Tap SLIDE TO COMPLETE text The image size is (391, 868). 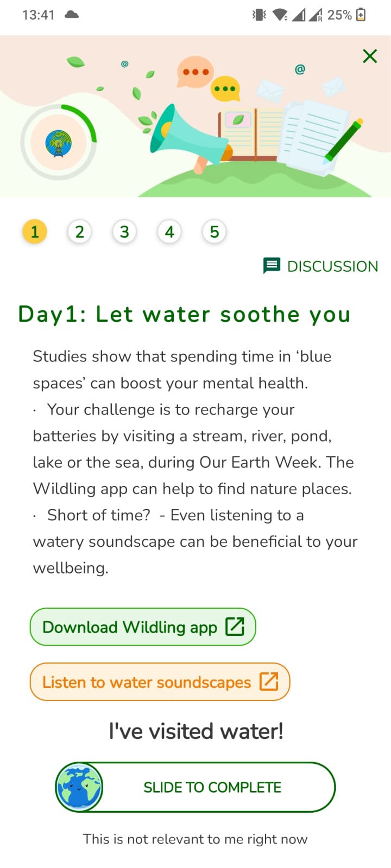(212, 787)
